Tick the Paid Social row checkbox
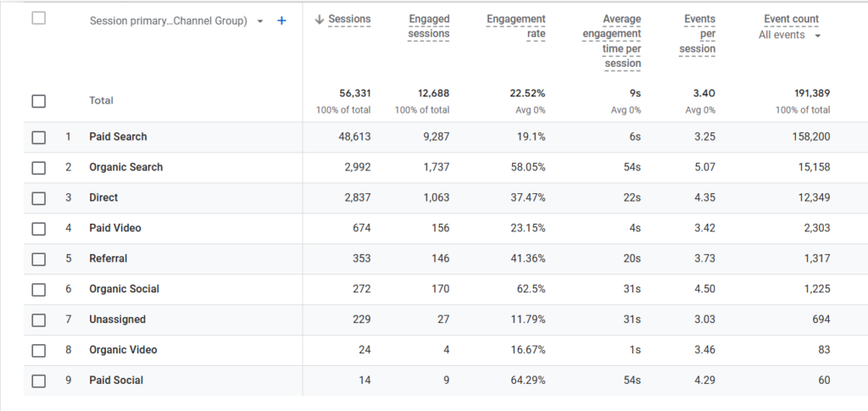The height and width of the screenshot is (411, 868). click(39, 380)
